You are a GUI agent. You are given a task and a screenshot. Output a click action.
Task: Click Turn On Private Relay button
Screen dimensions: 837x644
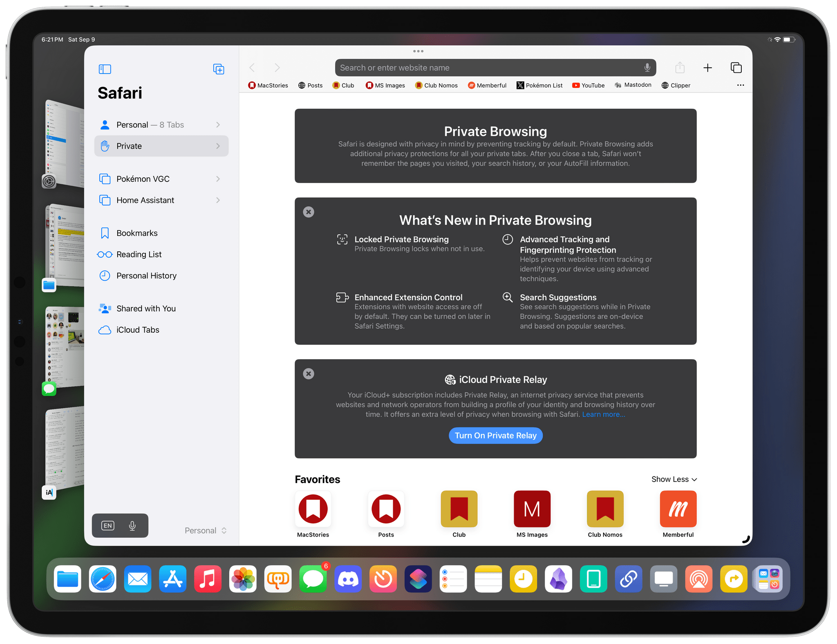pyautogui.click(x=495, y=435)
